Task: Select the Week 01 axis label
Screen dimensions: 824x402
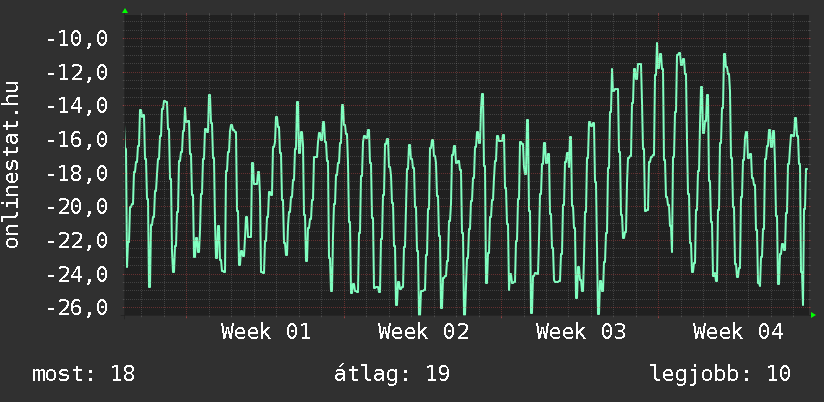Action: click(x=265, y=332)
